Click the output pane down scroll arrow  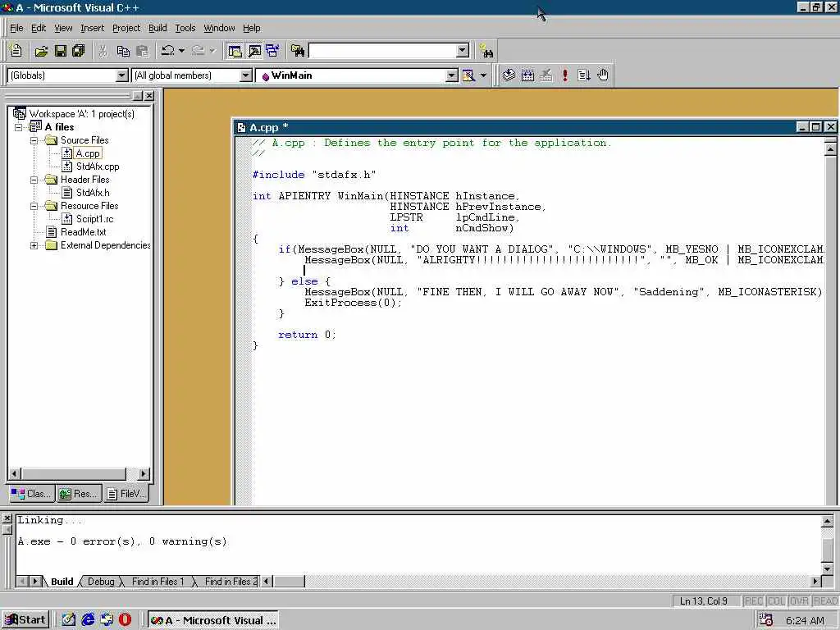click(x=827, y=569)
